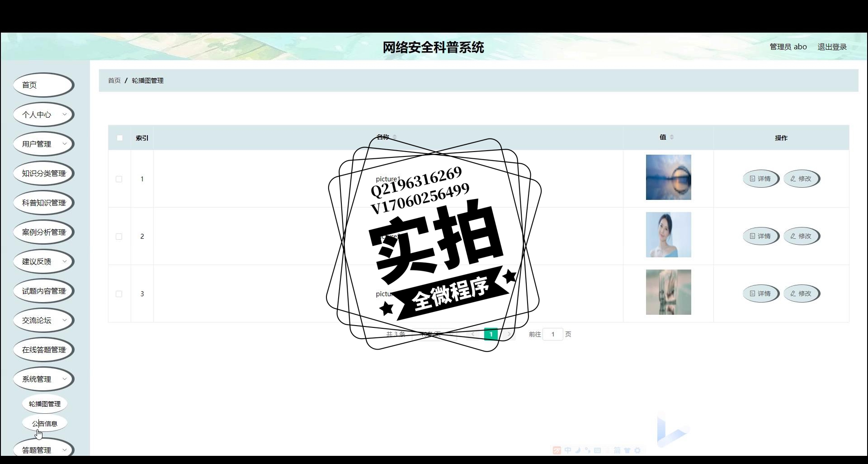This screenshot has width=868, height=464.
Task: Expand the 交流论坛 menu chevron
Action: tap(65, 320)
